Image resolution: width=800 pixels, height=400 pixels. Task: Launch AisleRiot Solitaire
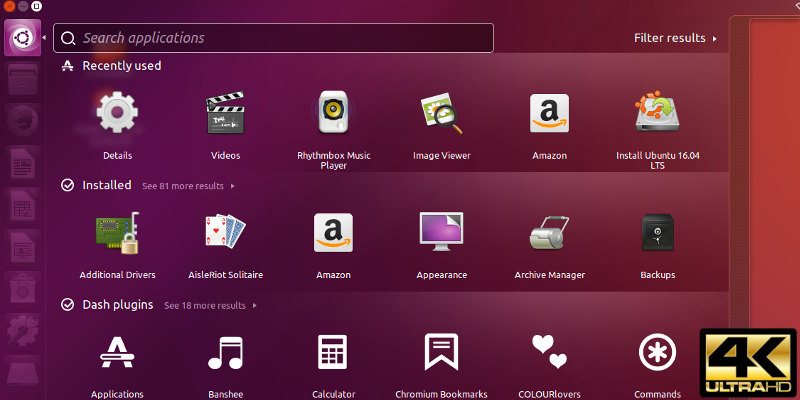(226, 232)
